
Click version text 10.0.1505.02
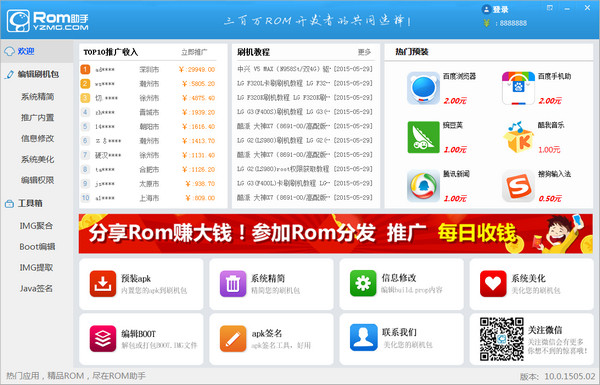coord(570,376)
